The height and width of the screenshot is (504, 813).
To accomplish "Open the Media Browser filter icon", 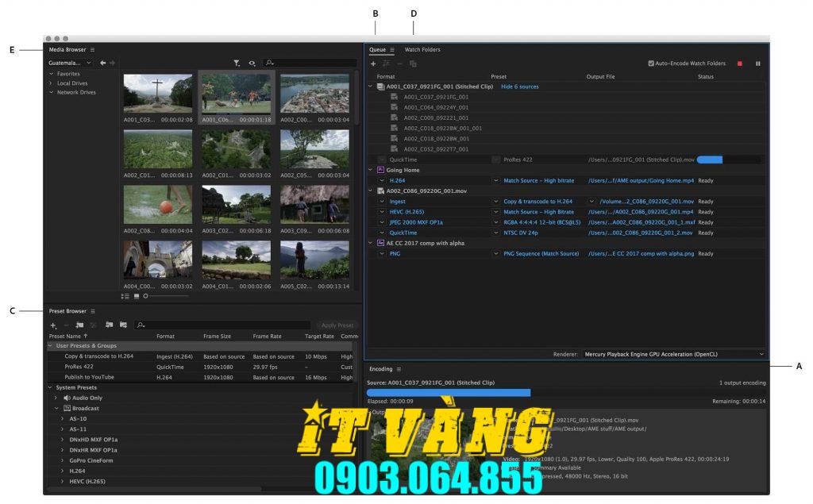I will pyautogui.click(x=236, y=63).
